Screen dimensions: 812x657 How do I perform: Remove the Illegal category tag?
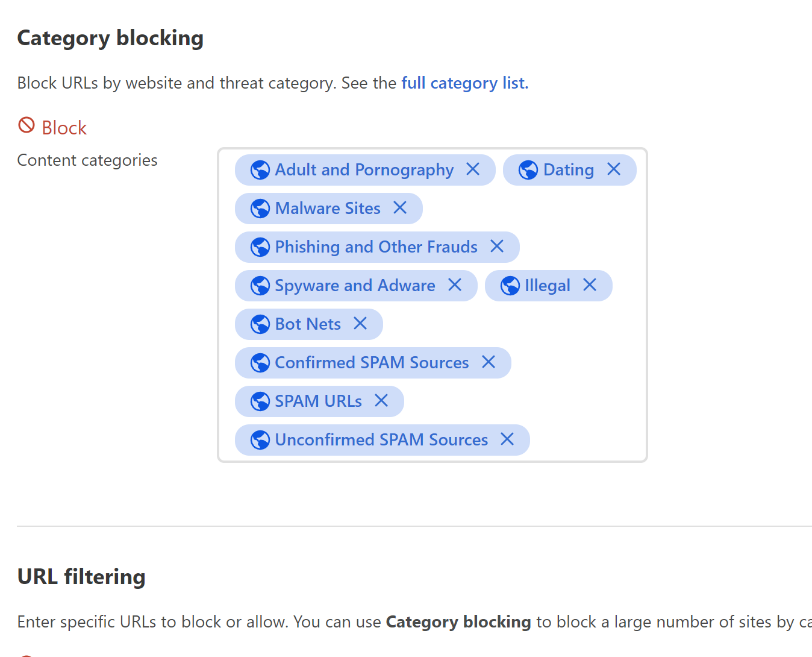coord(590,285)
